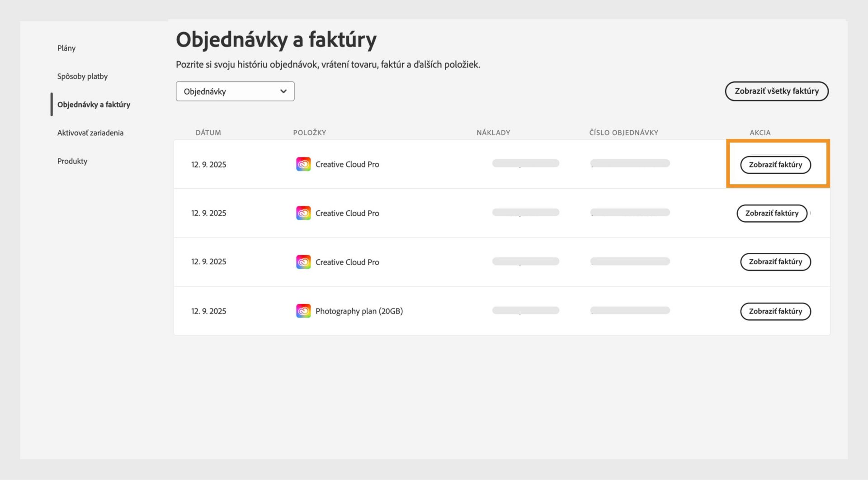868x480 pixels.
Task: Click the ČÍSLO OBJEDNÁVKY column header
Action: 624,133
